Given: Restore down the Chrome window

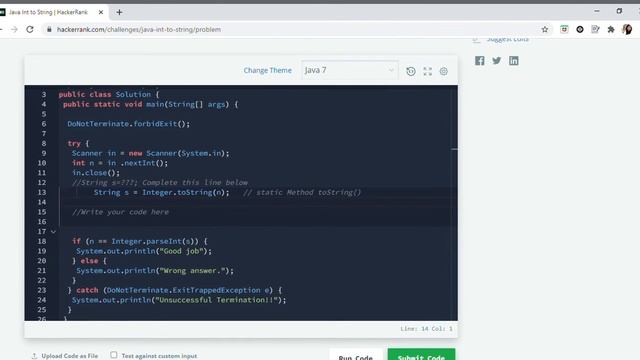Looking at the screenshot, I should (619, 11).
